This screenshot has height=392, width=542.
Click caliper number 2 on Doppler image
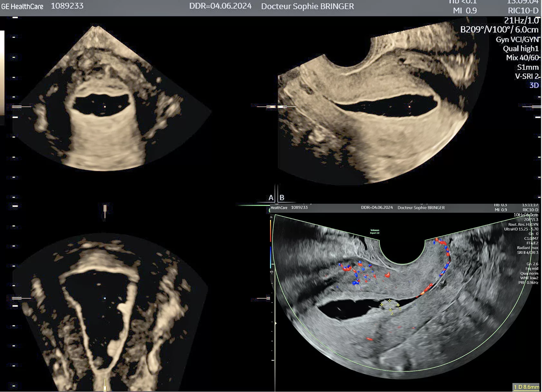pos(392,314)
